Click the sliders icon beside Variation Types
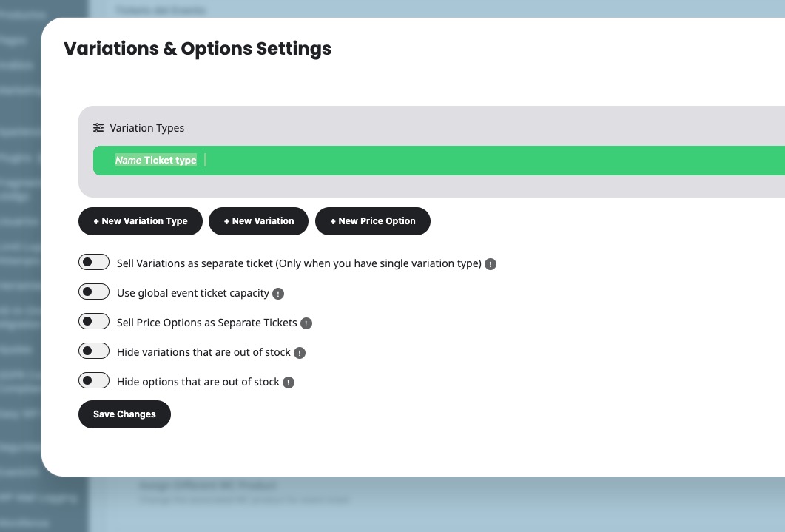Screen dimensions: 785x532 coord(98,128)
